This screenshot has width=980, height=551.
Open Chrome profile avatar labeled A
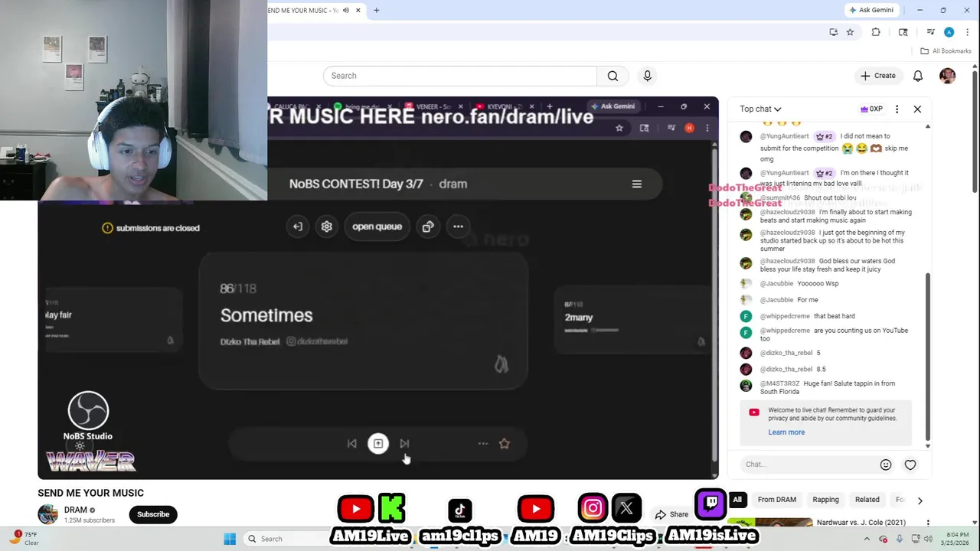[949, 32]
